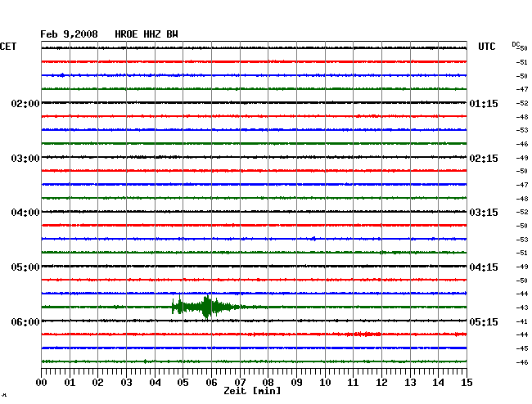Click minute tick label 01
Viewport: 532px width, 404px height.
[70, 383]
